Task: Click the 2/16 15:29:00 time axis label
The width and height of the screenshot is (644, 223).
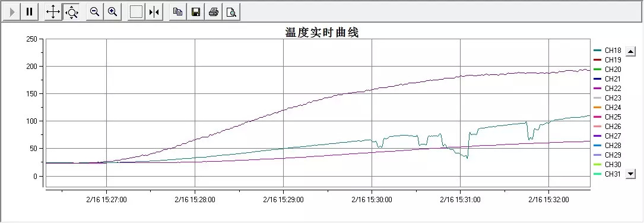Action: (283, 200)
